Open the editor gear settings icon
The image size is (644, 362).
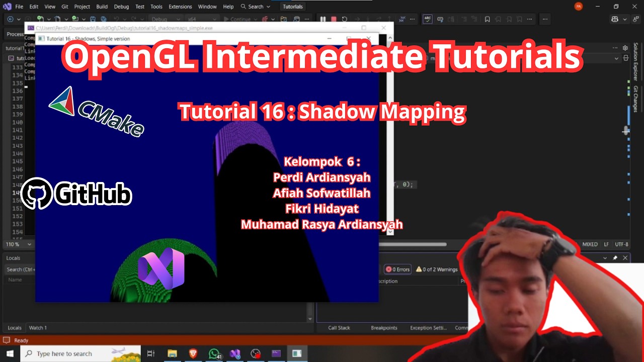click(625, 48)
